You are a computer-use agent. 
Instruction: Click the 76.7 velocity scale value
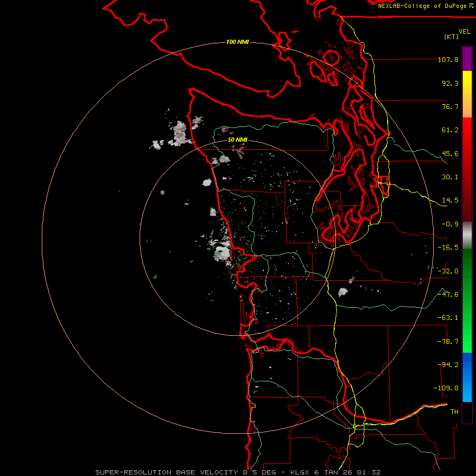pyautogui.click(x=450, y=106)
